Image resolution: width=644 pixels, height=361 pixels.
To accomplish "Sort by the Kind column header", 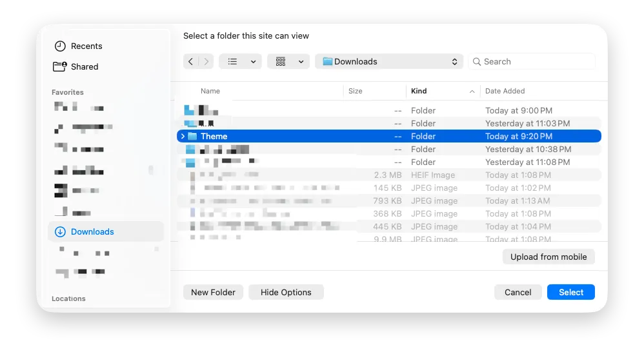I will click(x=439, y=91).
